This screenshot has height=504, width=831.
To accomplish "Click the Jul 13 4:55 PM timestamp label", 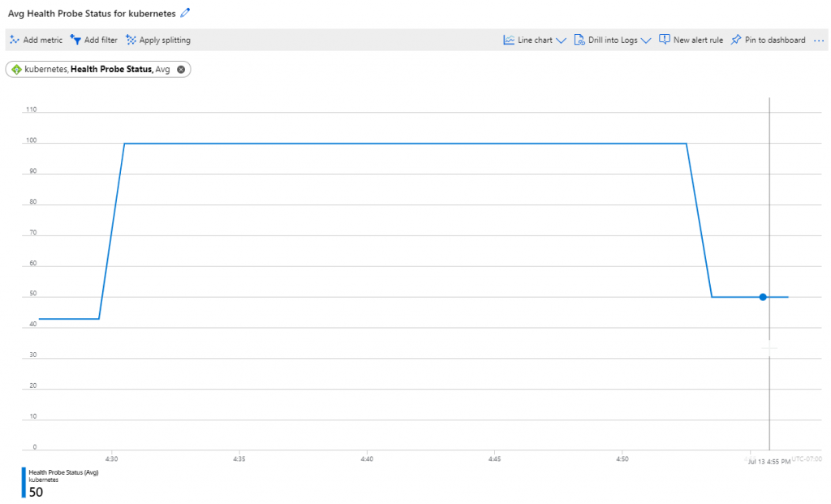I will point(769,462).
